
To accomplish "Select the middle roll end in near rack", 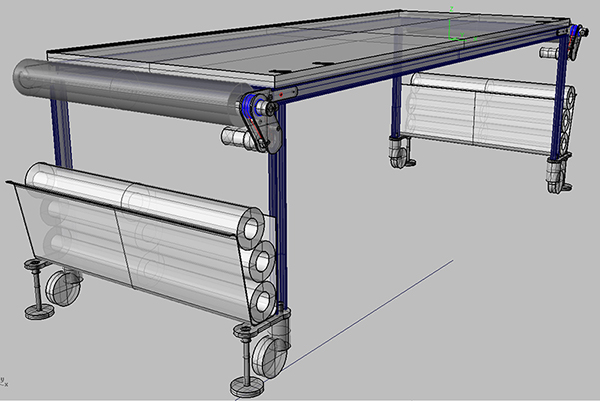I will tap(263, 263).
